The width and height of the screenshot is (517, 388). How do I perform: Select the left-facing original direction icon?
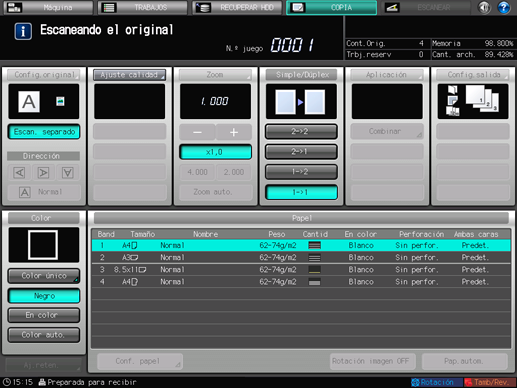click(x=19, y=173)
